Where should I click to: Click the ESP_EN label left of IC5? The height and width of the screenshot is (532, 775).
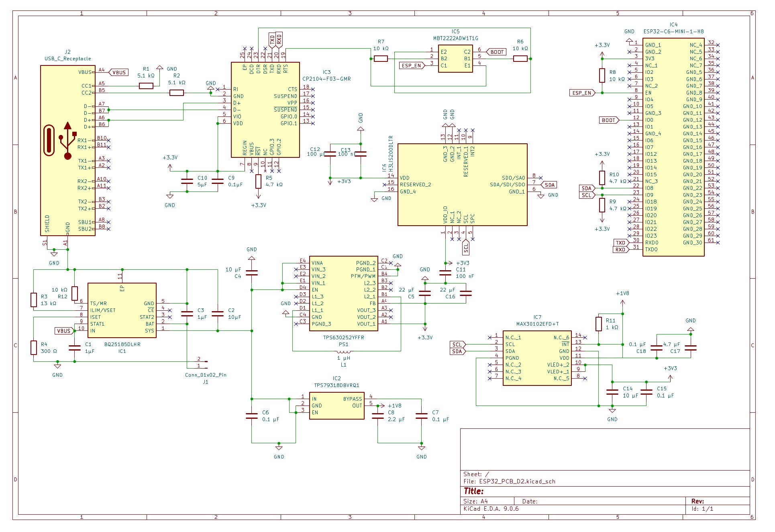[412, 65]
